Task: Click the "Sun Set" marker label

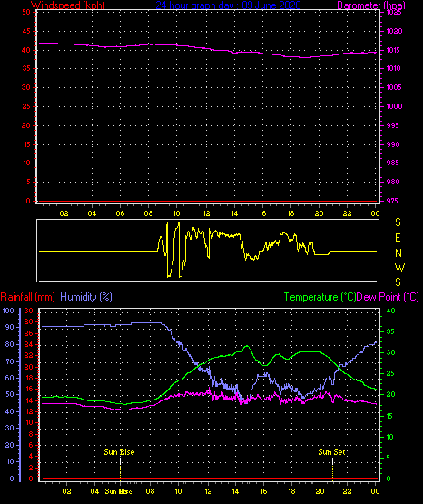Action: (x=331, y=452)
